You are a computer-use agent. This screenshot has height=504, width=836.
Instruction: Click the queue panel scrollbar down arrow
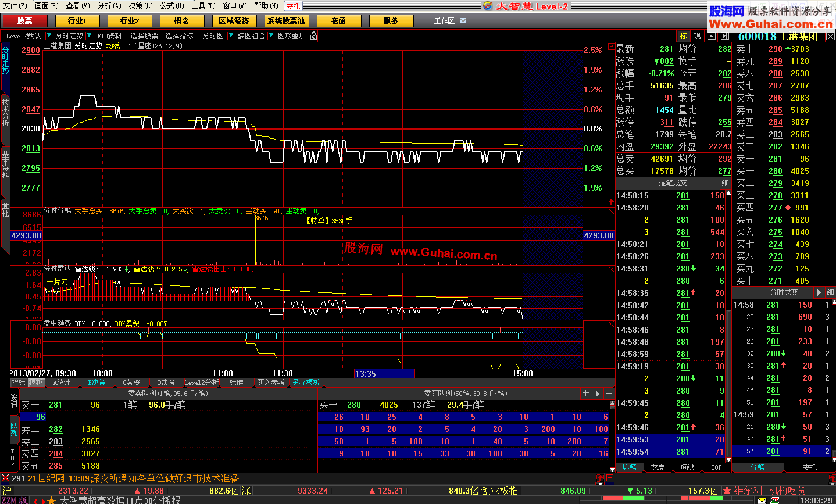612,469
